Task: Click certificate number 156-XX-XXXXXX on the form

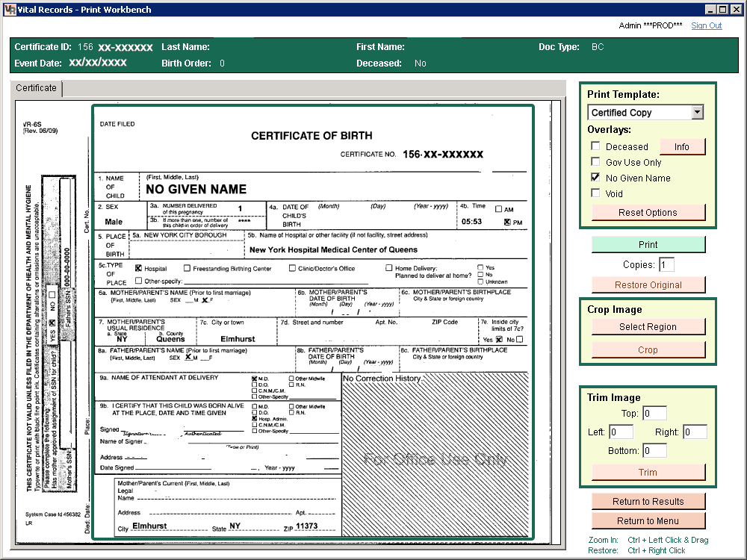Action: point(443,155)
